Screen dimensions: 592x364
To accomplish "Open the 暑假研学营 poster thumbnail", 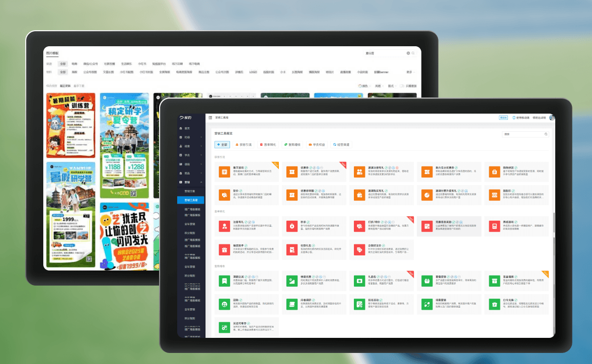I will tap(70, 215).
